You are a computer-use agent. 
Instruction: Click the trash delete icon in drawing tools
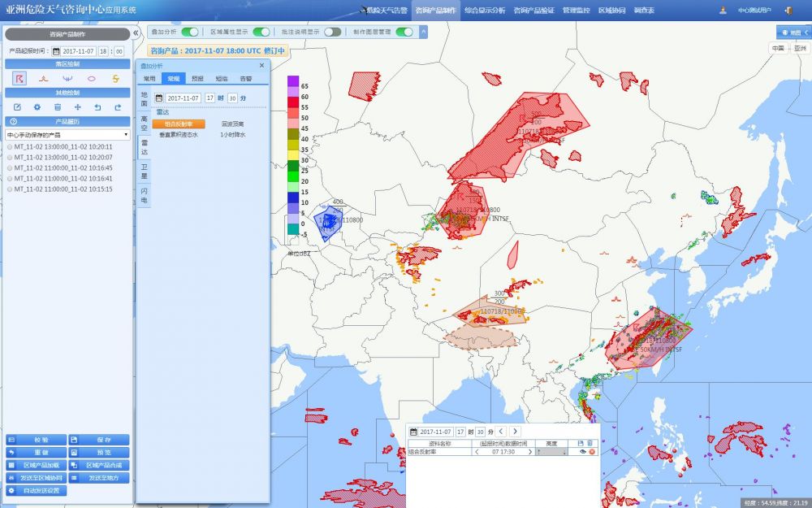pos(57,107)
